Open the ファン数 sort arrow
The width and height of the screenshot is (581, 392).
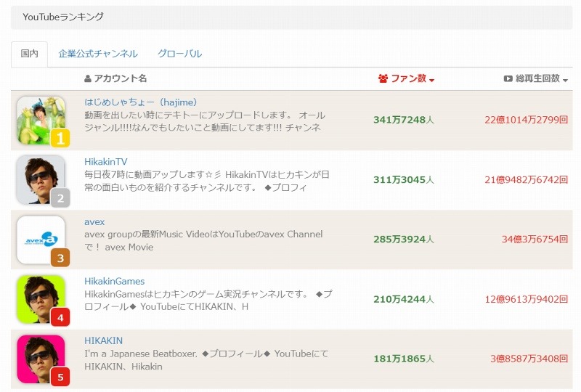click(431, 80)
